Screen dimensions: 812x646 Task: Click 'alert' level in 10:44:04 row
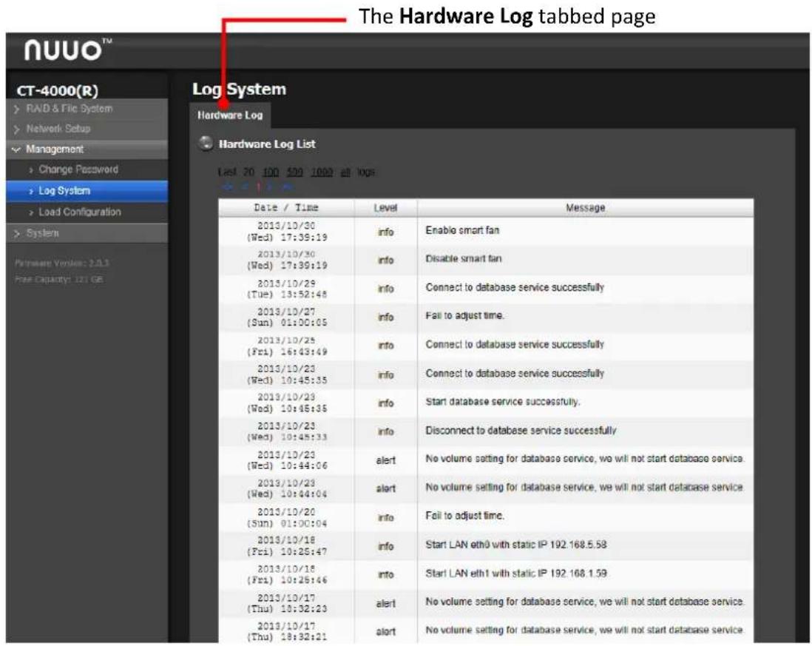pos(386,488)
